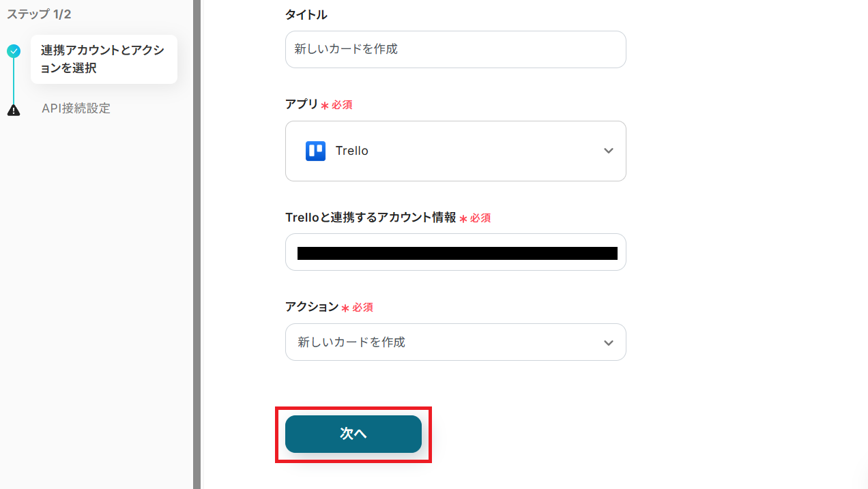This screenshot has width=868, height=489.
Task: Click the teal checkmark step icon
Action: pyautogui.click(x=14, y=51)
